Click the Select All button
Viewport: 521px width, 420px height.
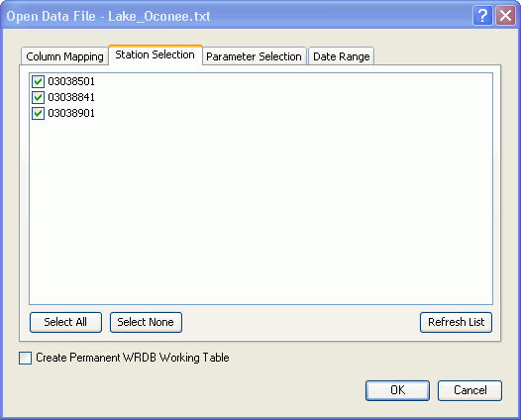(x=65, y=322)
